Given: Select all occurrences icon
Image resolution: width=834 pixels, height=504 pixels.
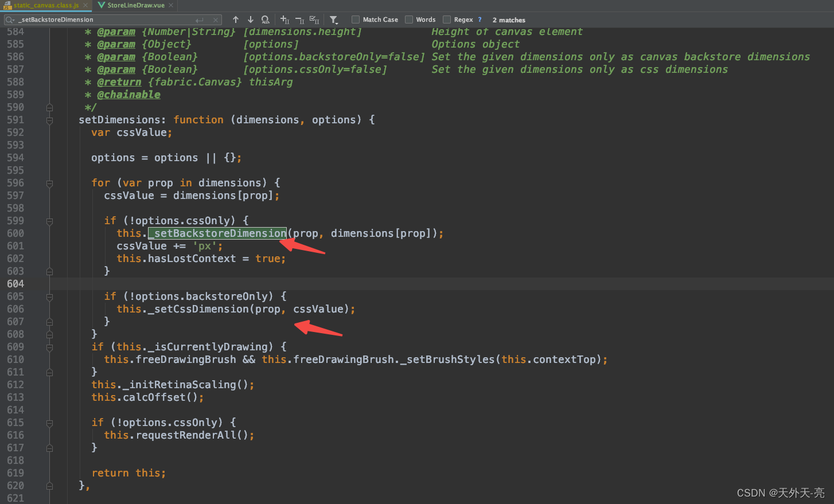Looking at the screenshot, I should pos(314,19).
